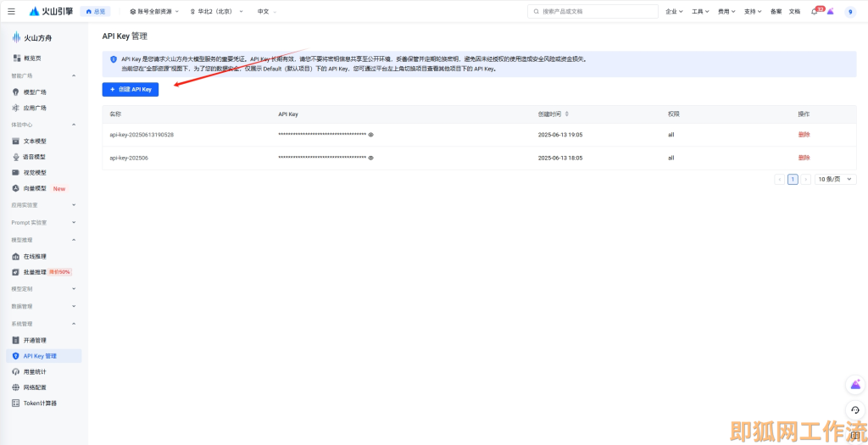The width and height of the screenshot is (868, 445).
Task: Open 账号全部资源 project dropdown
Action: pos(154,11)
